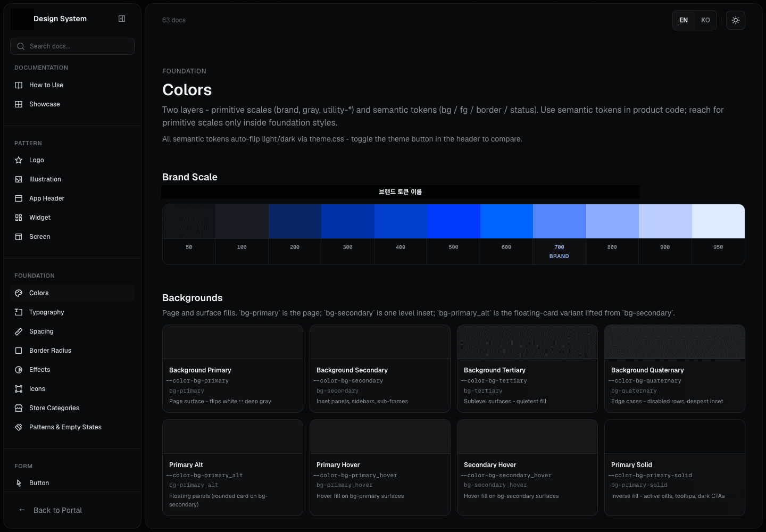Click the Logo star icon
766x532 pixels.
click(19, 160)
